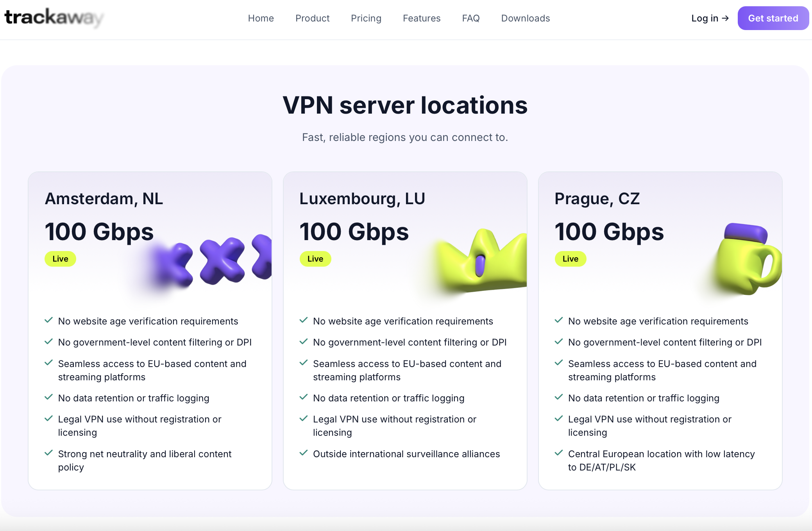Click Luxembourg 'No data retention or traffic logging'
The height and width of the screenshot is (531, 812).
click(x=388, y=398)
